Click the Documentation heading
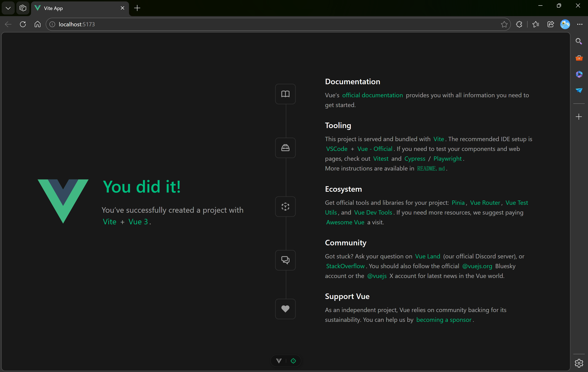 click(x=352, y=82)
